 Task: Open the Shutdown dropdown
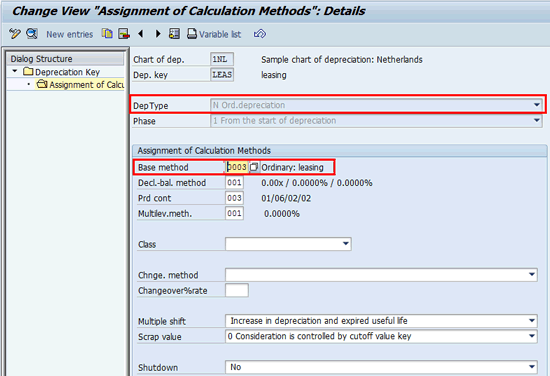pyautogui.click(x=381, y=367)
